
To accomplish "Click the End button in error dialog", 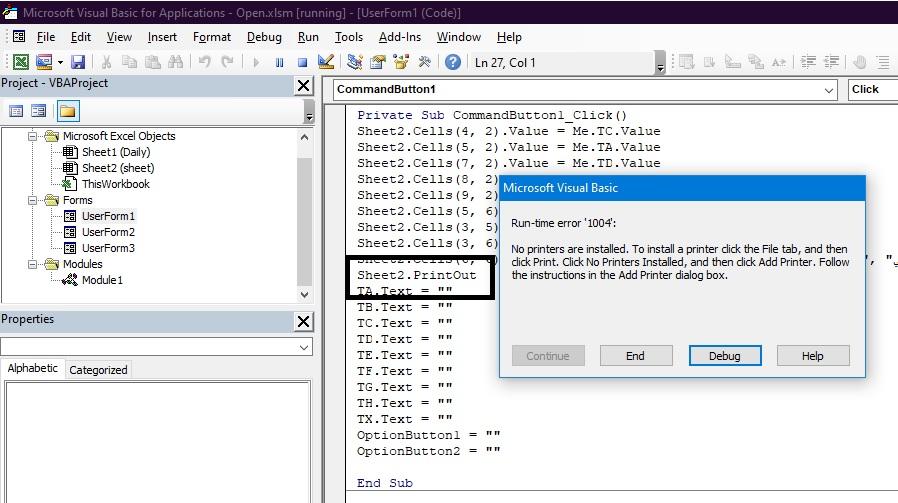I will [636, 356].
